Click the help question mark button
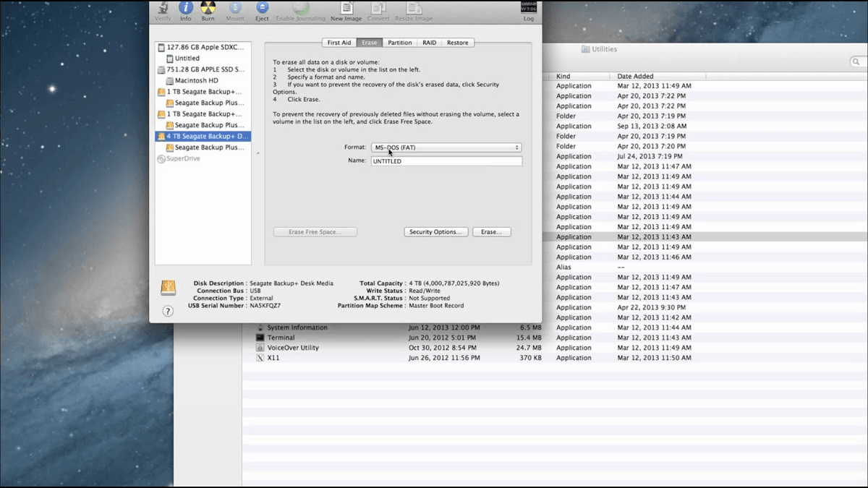 coord(168,312)
